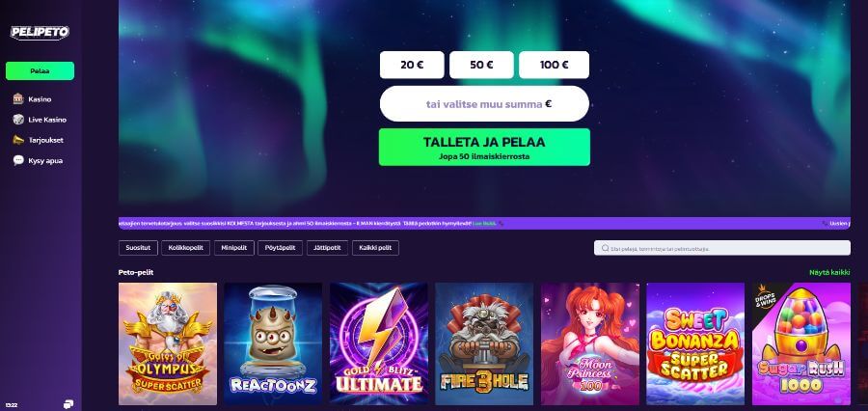
Task: Click the chat icon at sidebar bottom
Action: tap(68, 404)
